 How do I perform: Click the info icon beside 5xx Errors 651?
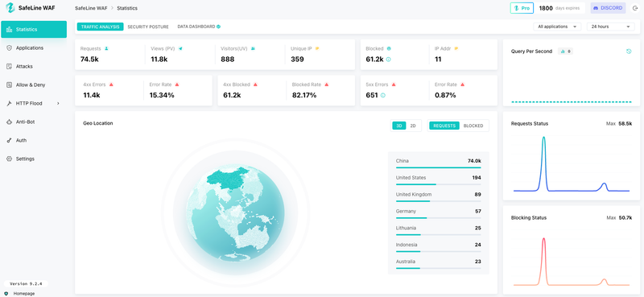pos(383,95)
